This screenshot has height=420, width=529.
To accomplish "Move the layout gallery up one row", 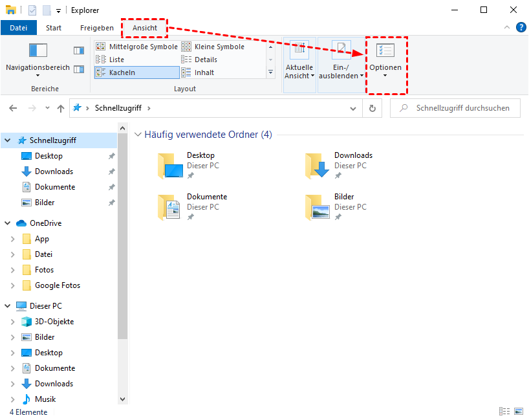I will click(x=270, y=47).
